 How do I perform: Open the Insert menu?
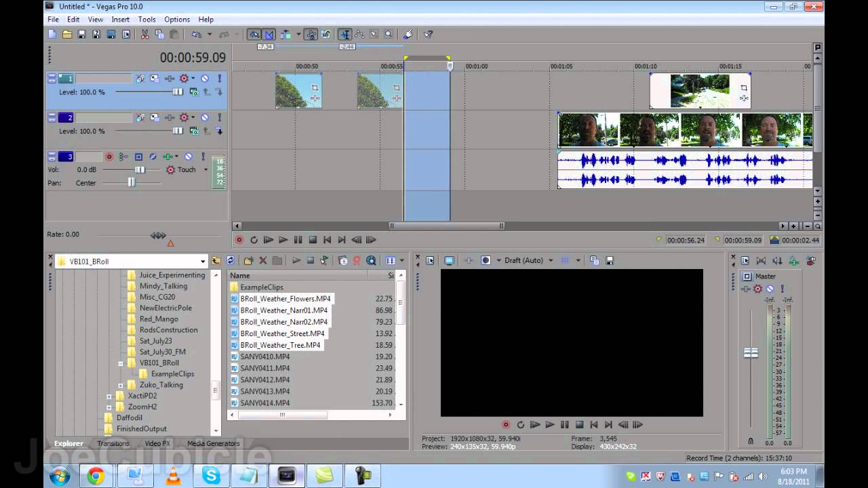coord(121,20)
